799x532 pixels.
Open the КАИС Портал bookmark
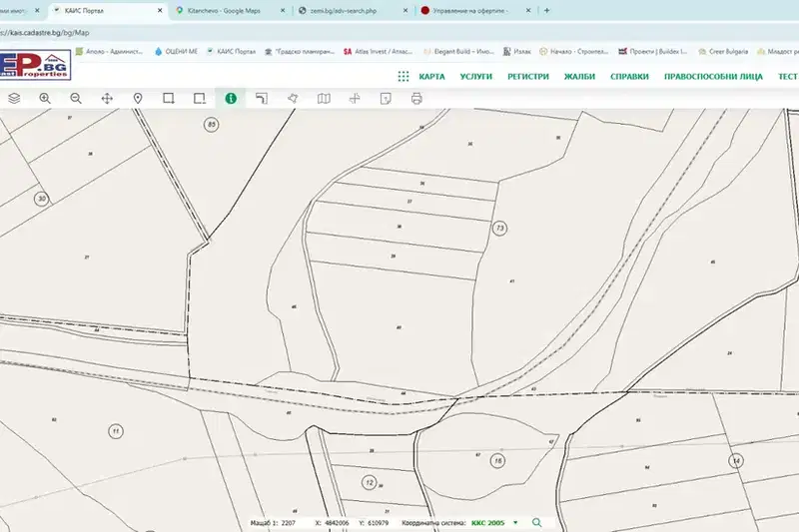[x=231, y=52]
